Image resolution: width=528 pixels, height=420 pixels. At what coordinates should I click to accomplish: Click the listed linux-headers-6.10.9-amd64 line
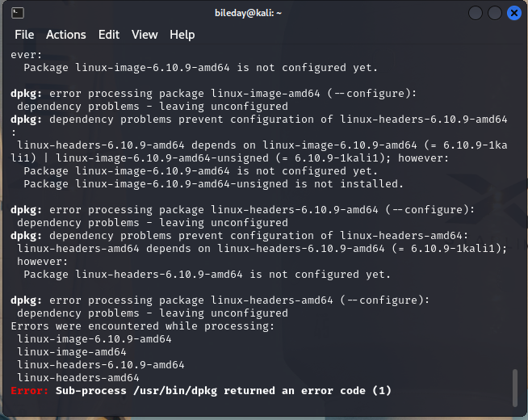point(101,365)
